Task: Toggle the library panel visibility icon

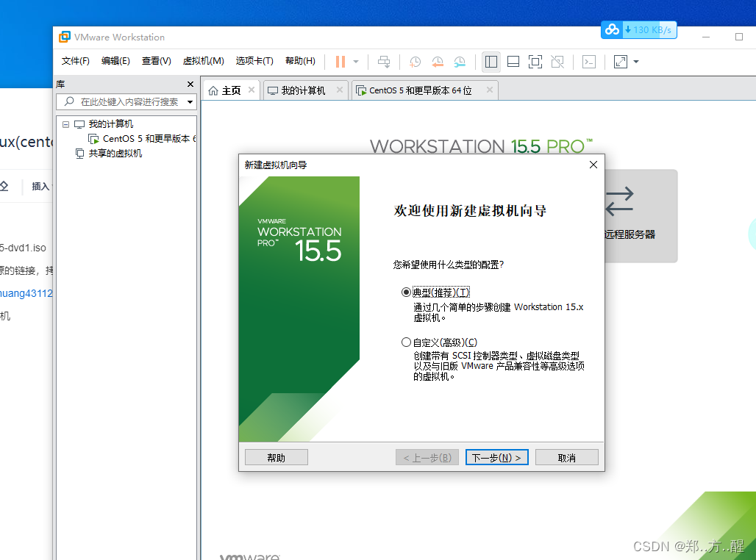Action: pyautogui.click(x=491, y=62)
